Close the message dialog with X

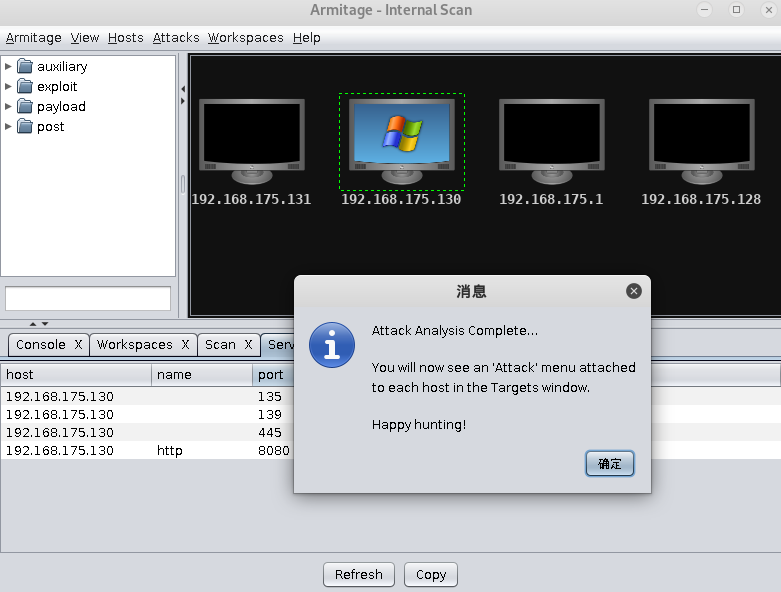click(x=634, y=291)
